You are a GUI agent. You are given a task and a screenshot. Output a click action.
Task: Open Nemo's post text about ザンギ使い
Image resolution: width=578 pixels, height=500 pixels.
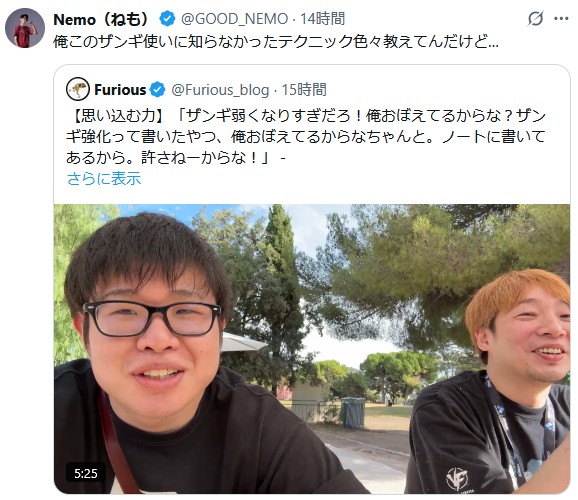[x=276, y=42]
